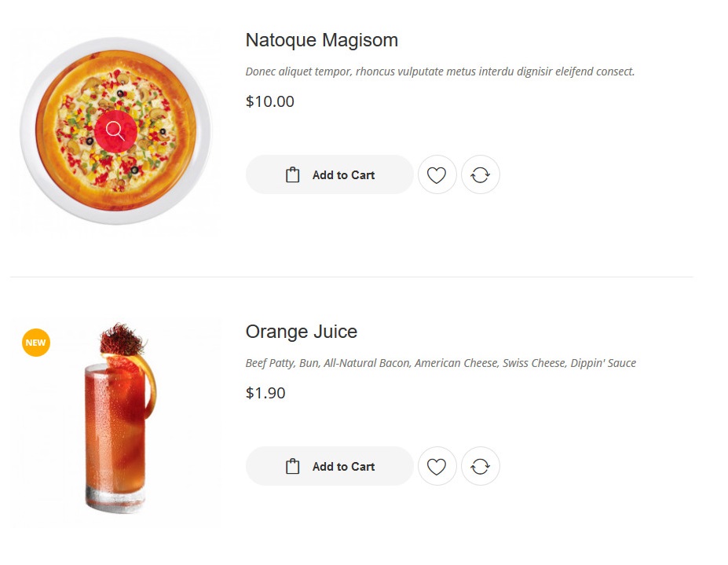
Task: Open the Natoque Magisom product title
Action: pos(321,40)
